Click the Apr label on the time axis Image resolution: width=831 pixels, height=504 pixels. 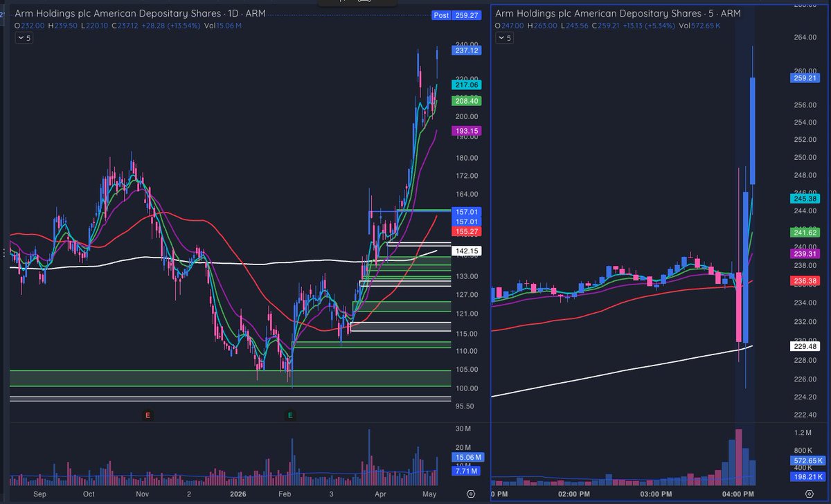(x=379, y=495)
